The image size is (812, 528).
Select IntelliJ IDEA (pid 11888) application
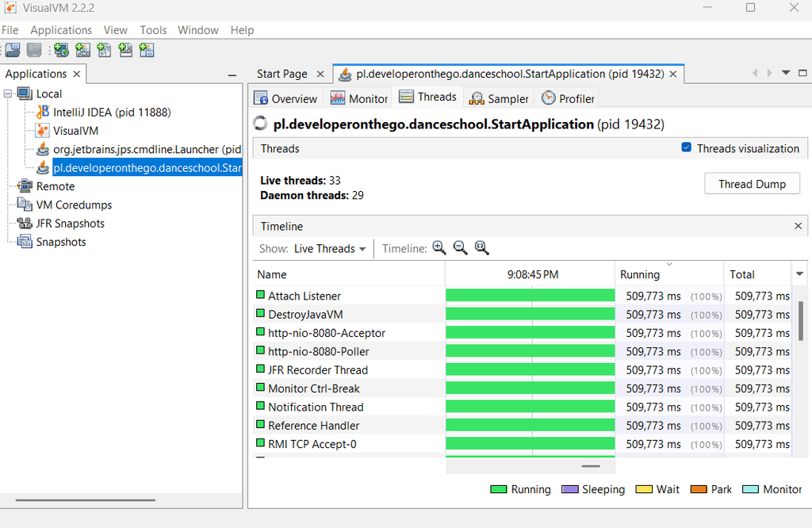(x=112, y=113)
